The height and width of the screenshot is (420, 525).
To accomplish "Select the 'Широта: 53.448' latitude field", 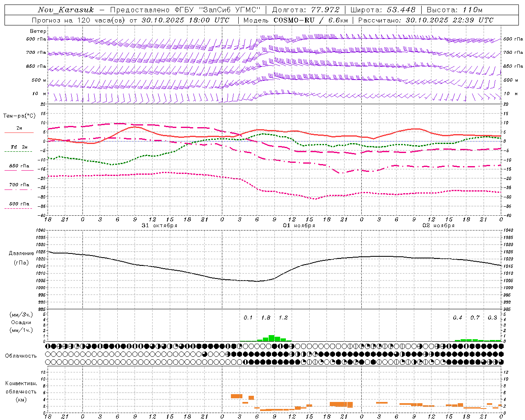I will pyautogui.click(x=383, y=10).
